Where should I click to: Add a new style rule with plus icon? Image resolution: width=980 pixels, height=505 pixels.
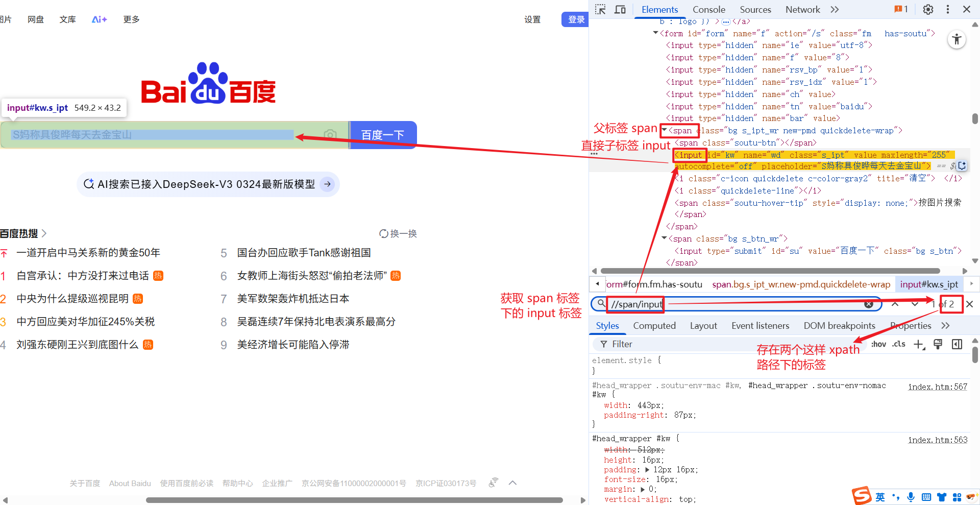[x=919, y=344]
